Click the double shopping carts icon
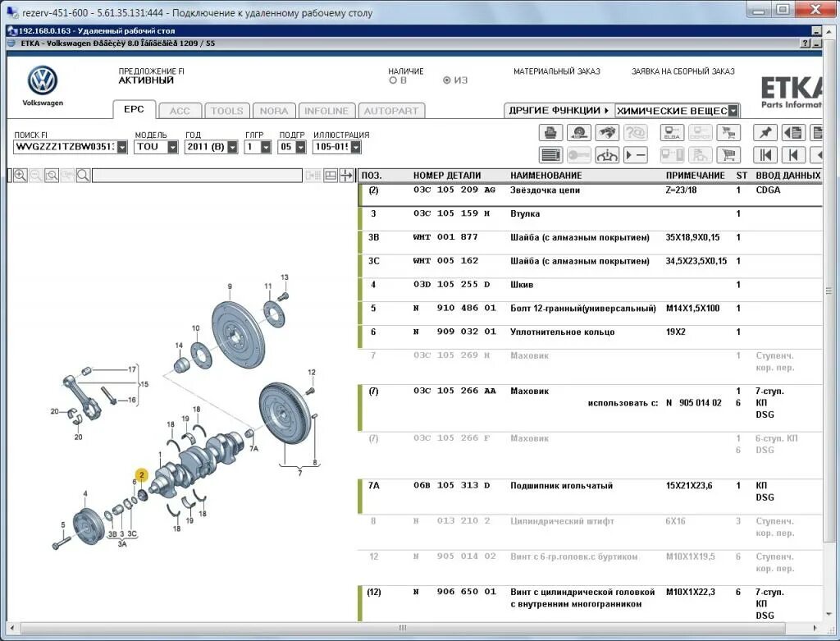840x641 pixels. (728, 132)
